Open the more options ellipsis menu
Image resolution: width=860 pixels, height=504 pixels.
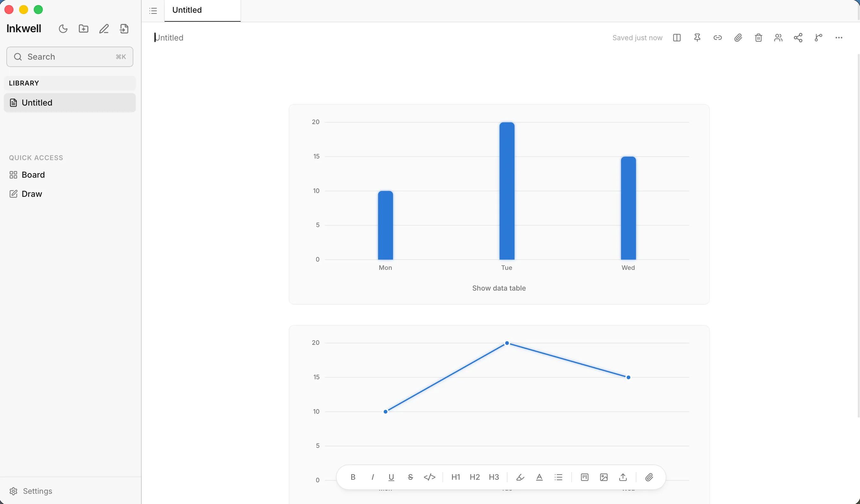pos(839,38)
